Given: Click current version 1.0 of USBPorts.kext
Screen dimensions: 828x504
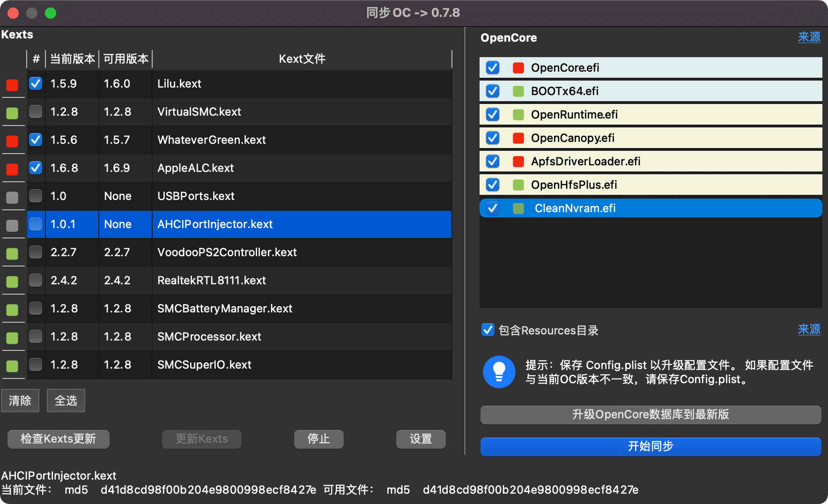Looking at the screenshot, I should 59,196.
